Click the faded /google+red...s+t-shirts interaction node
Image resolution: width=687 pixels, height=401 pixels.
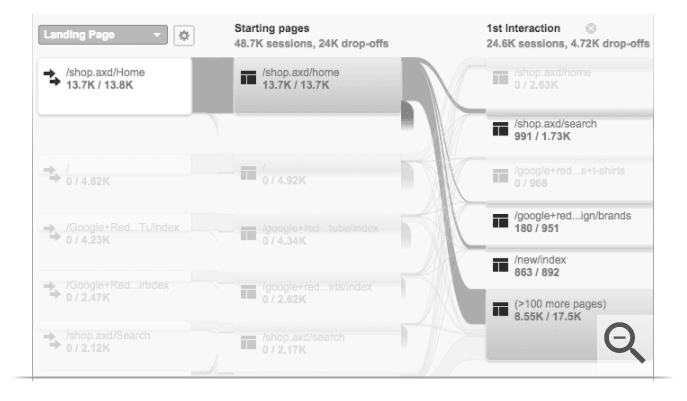(569, 179)
